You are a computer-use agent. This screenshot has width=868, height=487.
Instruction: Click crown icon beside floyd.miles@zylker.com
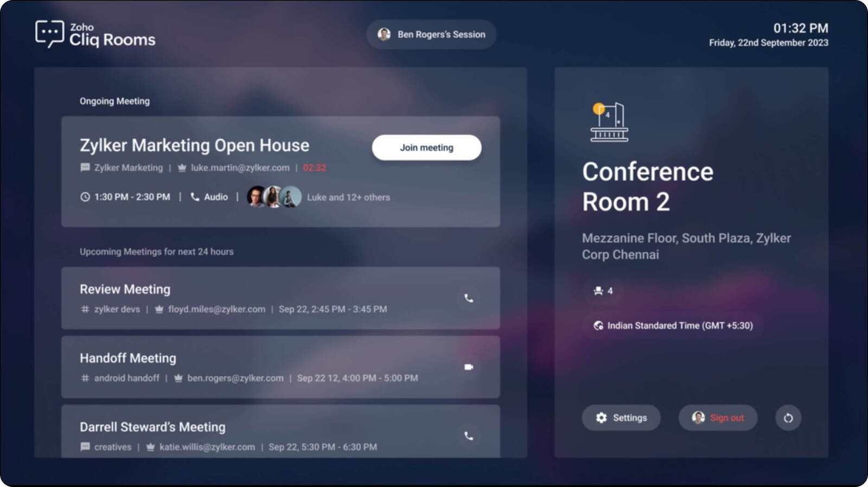click(x=159, y=309)
